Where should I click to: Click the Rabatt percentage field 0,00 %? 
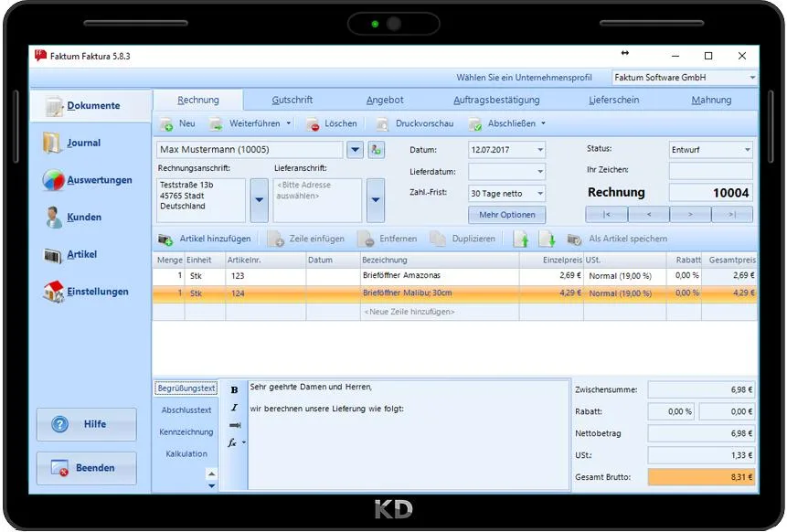pyautogui.click(x=671, y=411)
